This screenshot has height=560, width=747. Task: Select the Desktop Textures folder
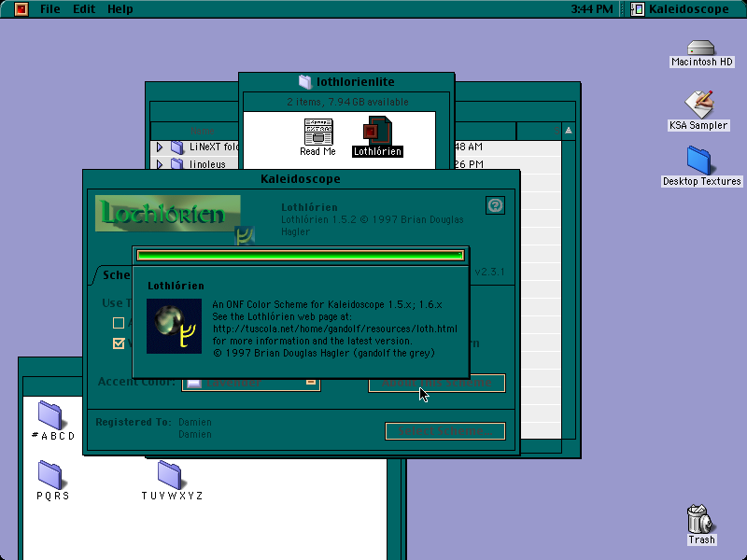click(701, 166)
